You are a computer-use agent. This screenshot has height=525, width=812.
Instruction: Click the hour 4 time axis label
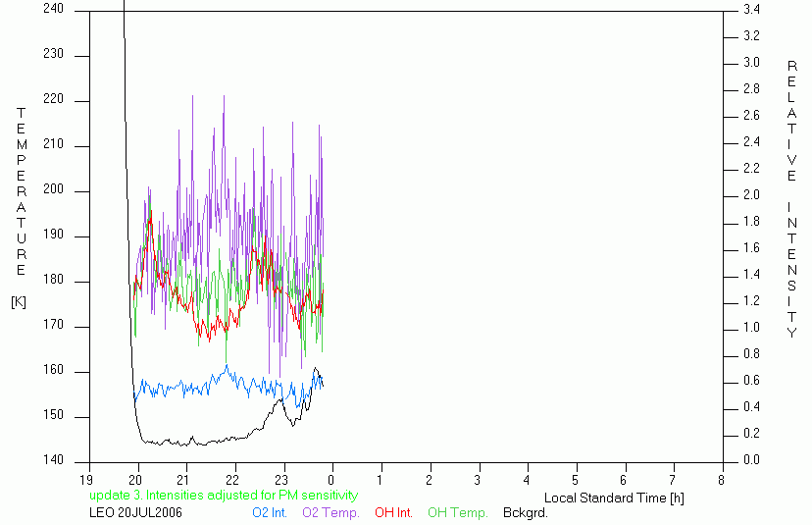[527, 480]
